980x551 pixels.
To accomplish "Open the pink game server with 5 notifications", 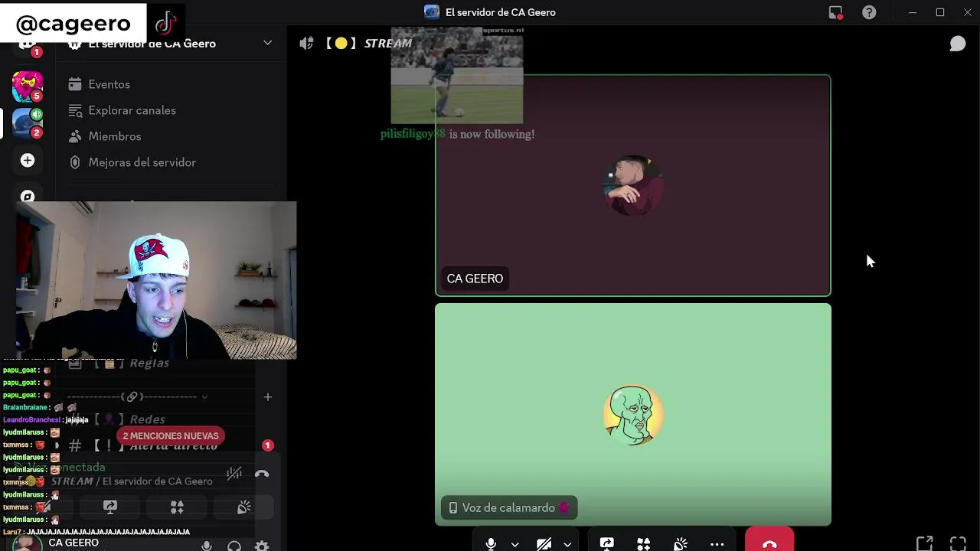I will point(28,86).
